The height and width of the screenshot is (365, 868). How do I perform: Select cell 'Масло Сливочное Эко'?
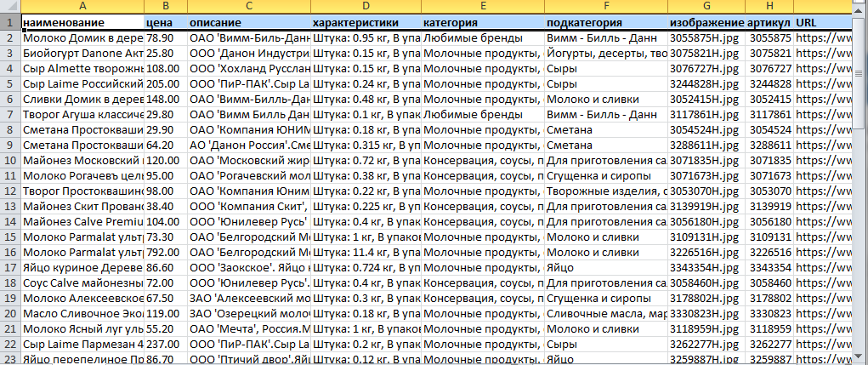tap(83, 313)
